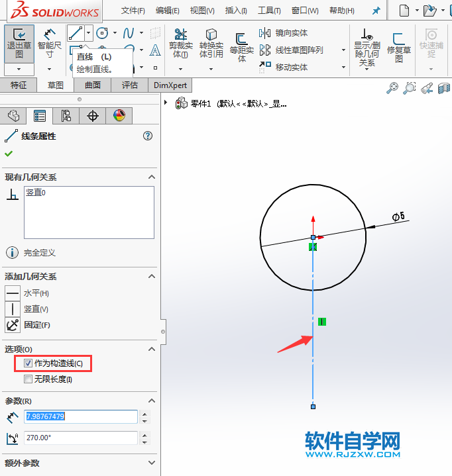Click Quick Snaps (快速捕捉) tool
The height and width of the screenshot is (476, 452).
(x=431, y=44)
